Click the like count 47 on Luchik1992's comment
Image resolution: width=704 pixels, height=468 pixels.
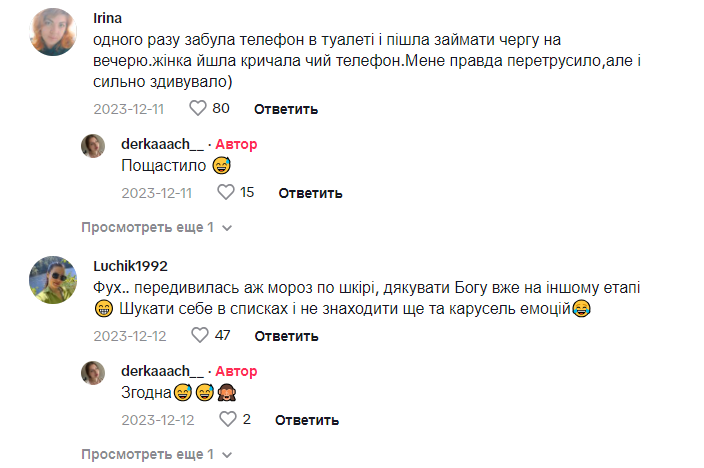coord(223,335)
